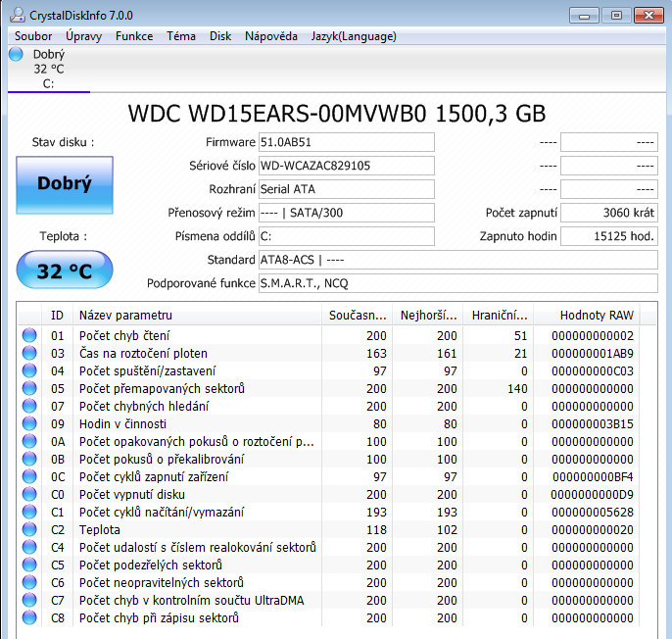Screen dimensions: 672x639
Task: Click the Firmware value field
Action: pos(346,142)
